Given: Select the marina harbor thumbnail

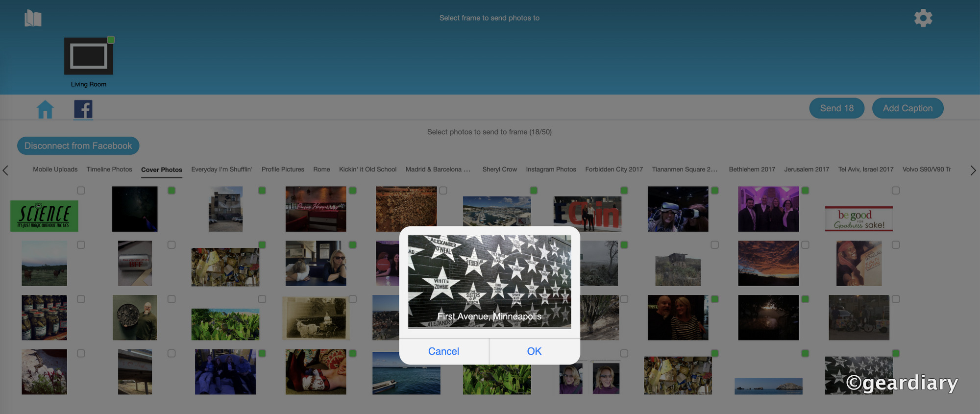Looking at the screenshot, I should pos(497,212).
